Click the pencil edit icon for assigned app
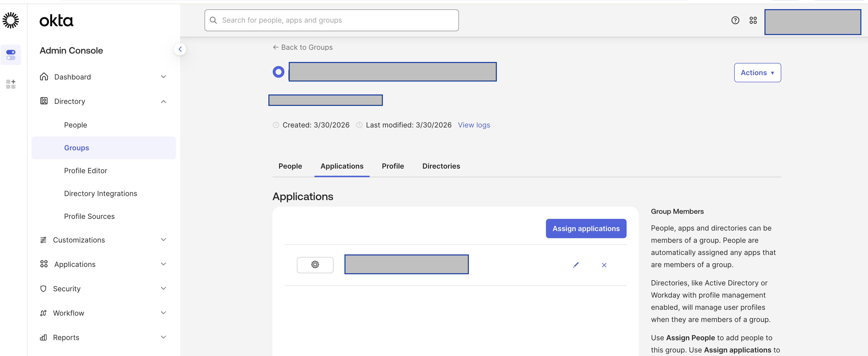 (575, 265)
